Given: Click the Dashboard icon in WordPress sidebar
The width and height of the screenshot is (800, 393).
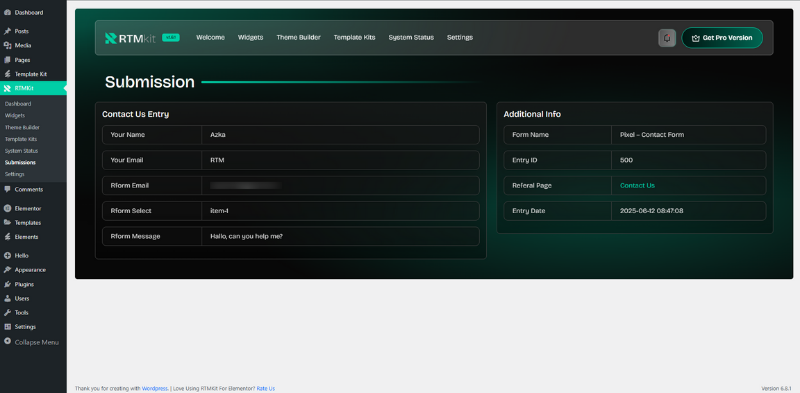Looking at the screenshot, I should click(7, 12).
